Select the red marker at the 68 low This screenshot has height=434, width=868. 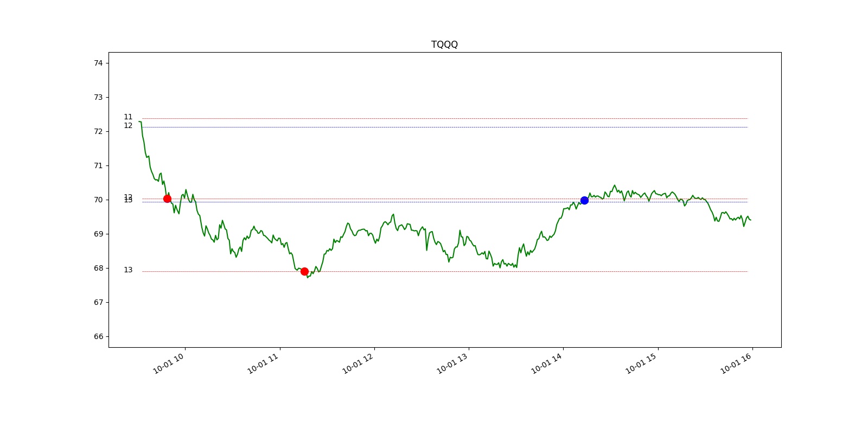pyautogui.click(x=304, y=271)
